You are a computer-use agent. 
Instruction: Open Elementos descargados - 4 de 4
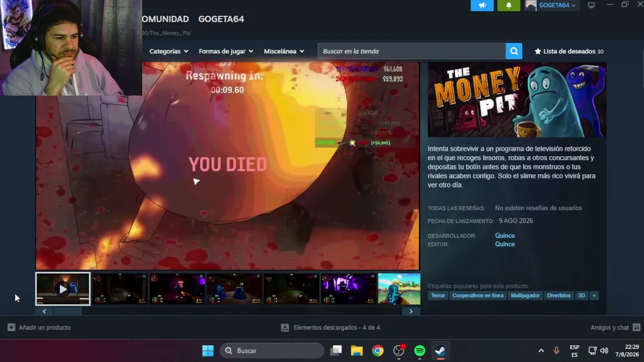337,327
